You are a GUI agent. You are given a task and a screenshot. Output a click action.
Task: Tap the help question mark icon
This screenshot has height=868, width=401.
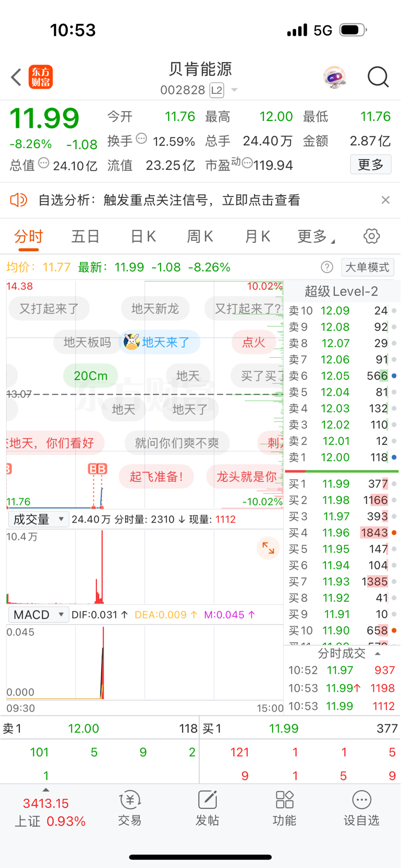[x=327, y=267]
